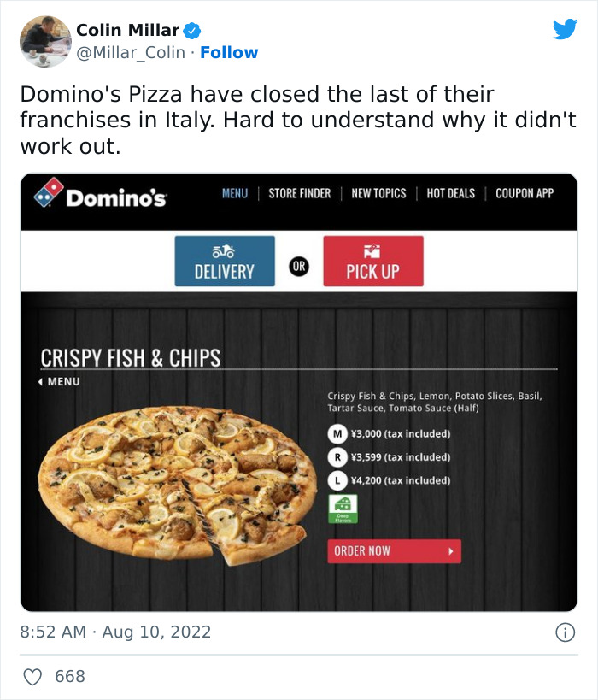Like the tweet using the heart icon

tap(32, 674)
